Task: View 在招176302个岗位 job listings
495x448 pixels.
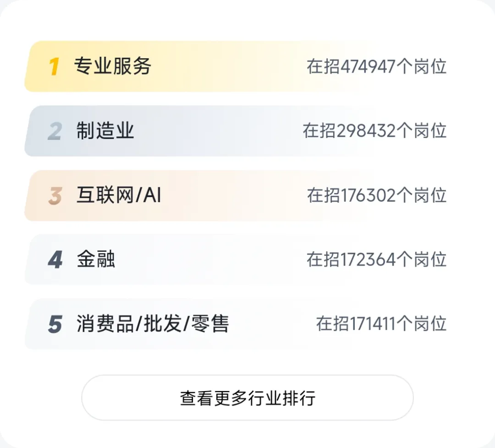Action: tap(377, 195)
